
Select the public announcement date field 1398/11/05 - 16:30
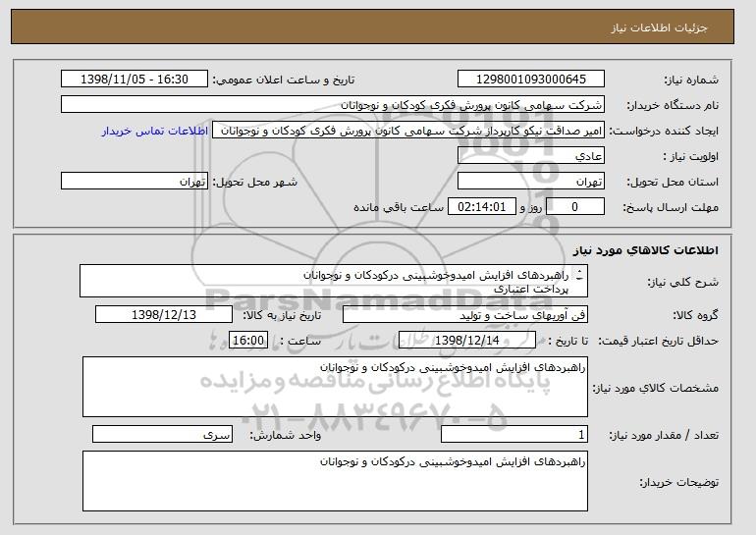pyautogui.click(x=135, y=80)
